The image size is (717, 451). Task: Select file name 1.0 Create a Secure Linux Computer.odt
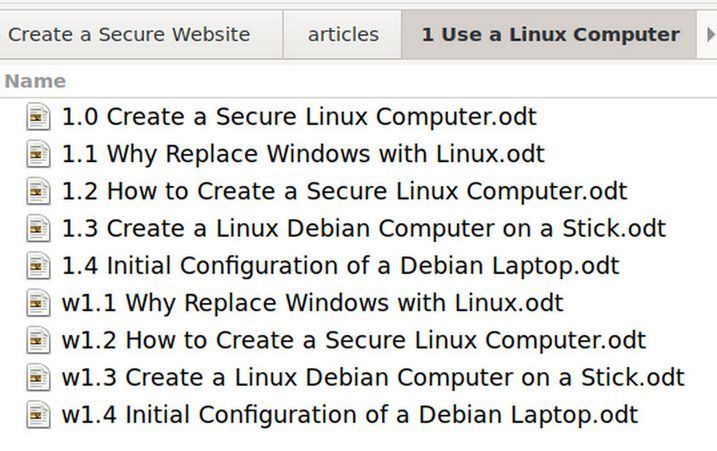pyautogui.click(x=299, y=117)
